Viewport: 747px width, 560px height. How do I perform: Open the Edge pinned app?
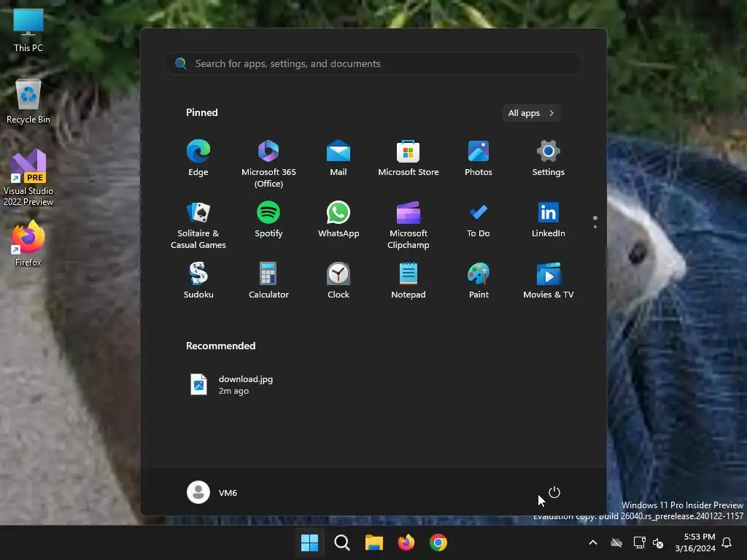[198, 158]
